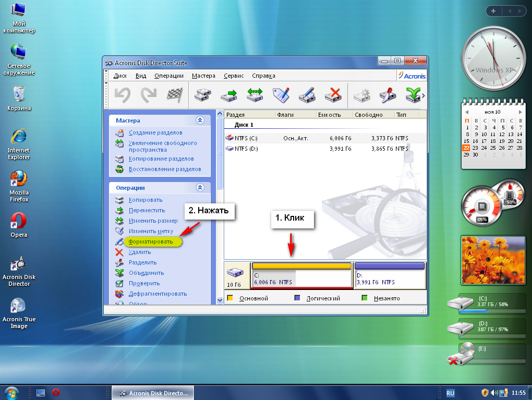Select D: partition block in disk map
This screenshot has width=532, height=400.
[390, 275]
